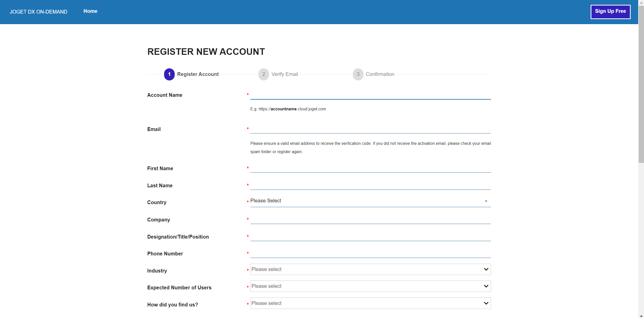Open the Country dropdown
Image resolution: width=644 pixels, height=318 pixels.
coord(370,201)
